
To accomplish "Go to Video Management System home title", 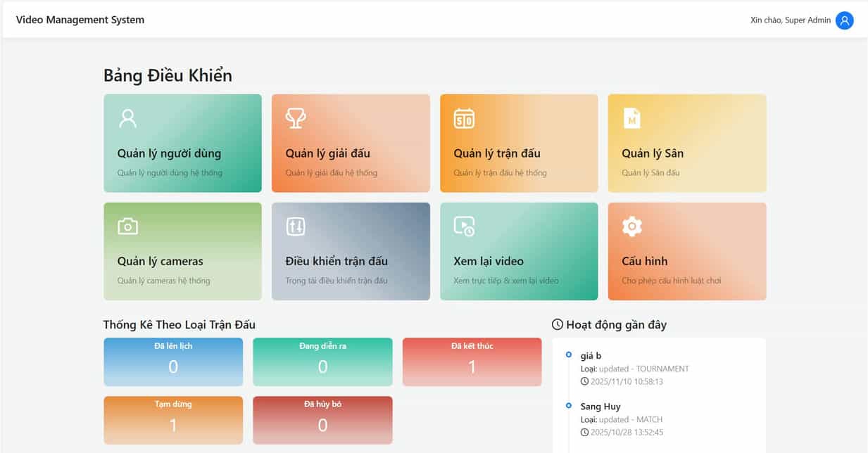I will pos(80,20).
